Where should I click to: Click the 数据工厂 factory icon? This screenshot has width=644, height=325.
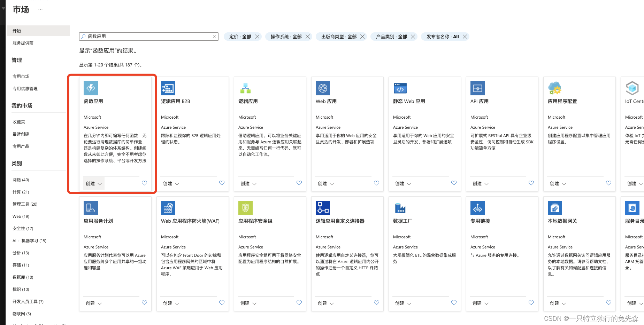click(x=400, y=208)
